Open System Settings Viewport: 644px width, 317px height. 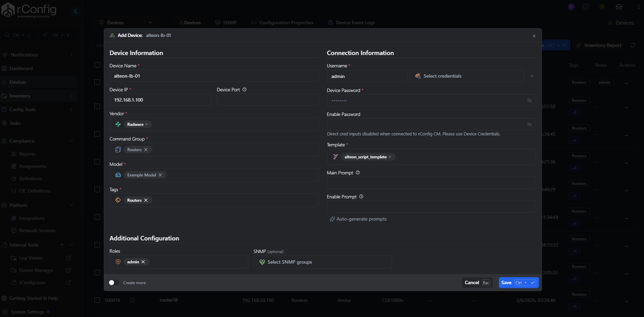coord(27,312)
